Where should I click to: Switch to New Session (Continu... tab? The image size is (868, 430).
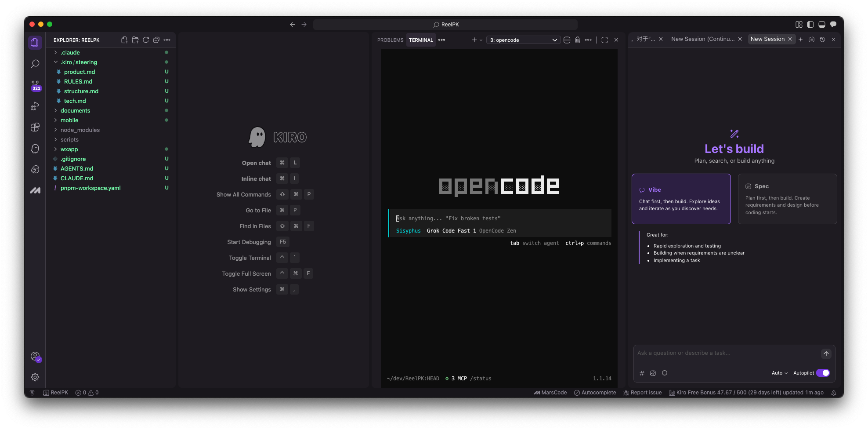702,39
